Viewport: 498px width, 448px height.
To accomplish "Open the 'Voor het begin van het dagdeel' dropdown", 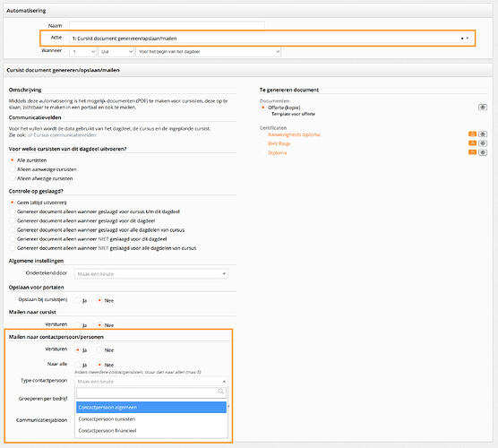I will point(208,51).
